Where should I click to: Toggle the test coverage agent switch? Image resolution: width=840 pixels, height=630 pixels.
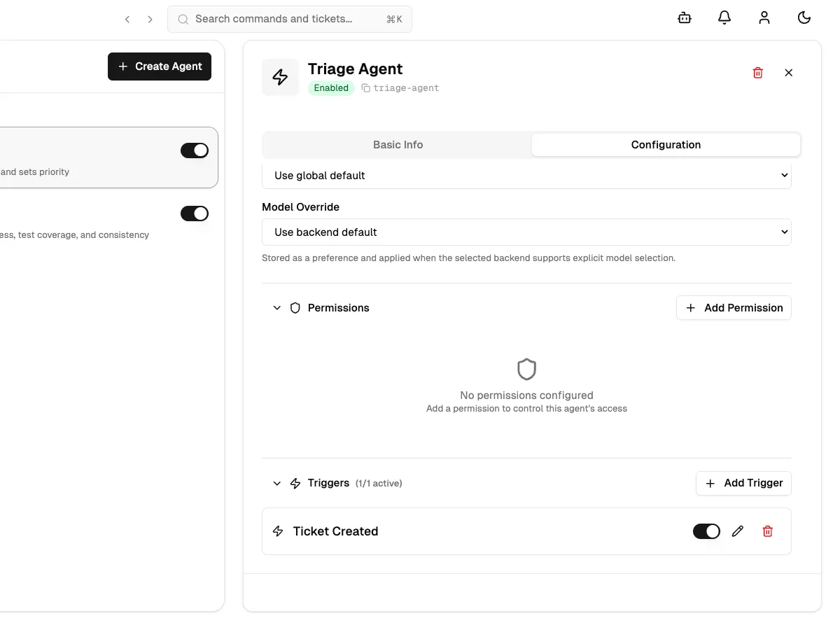tap(195, 213)
